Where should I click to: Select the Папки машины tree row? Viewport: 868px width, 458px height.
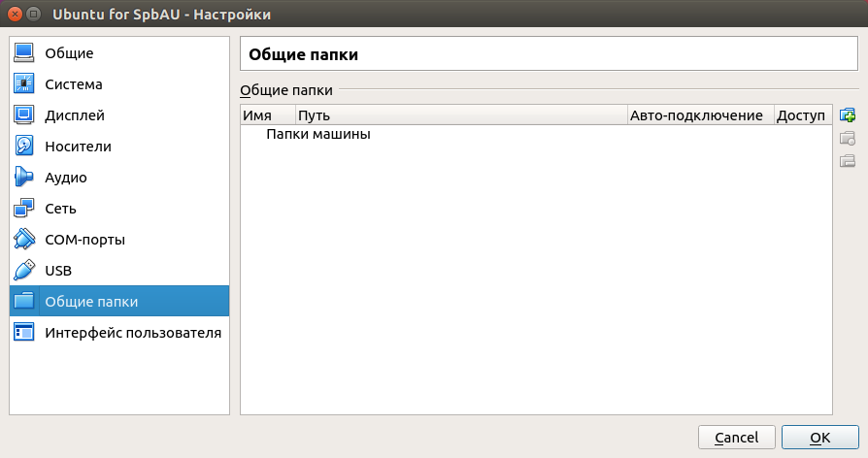318,134
